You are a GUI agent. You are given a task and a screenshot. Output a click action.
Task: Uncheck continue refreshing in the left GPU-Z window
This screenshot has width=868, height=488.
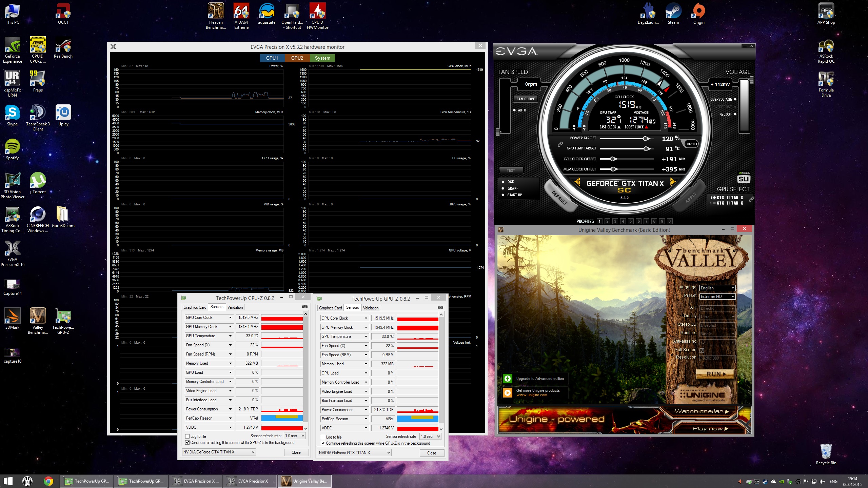click(188, 443)
